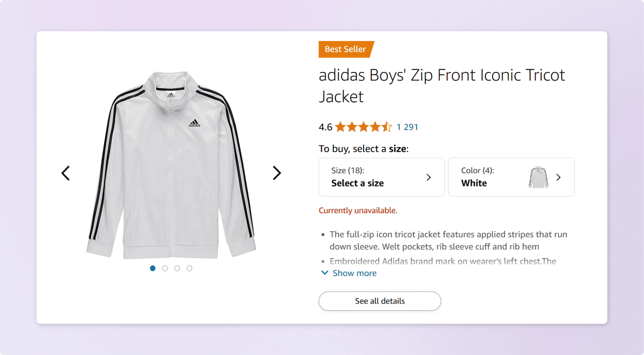Image resolution: width=644 pixels, height=355 pixels.
Task: Select the fourth carousel dot
Action: pos(189,268)
